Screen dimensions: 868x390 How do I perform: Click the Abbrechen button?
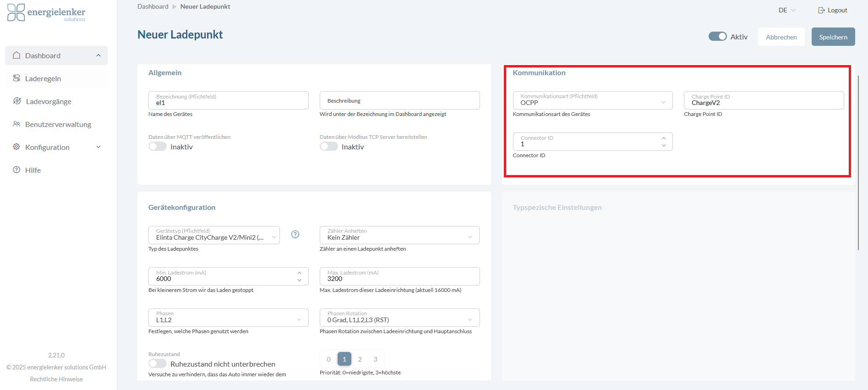point(781,37)
